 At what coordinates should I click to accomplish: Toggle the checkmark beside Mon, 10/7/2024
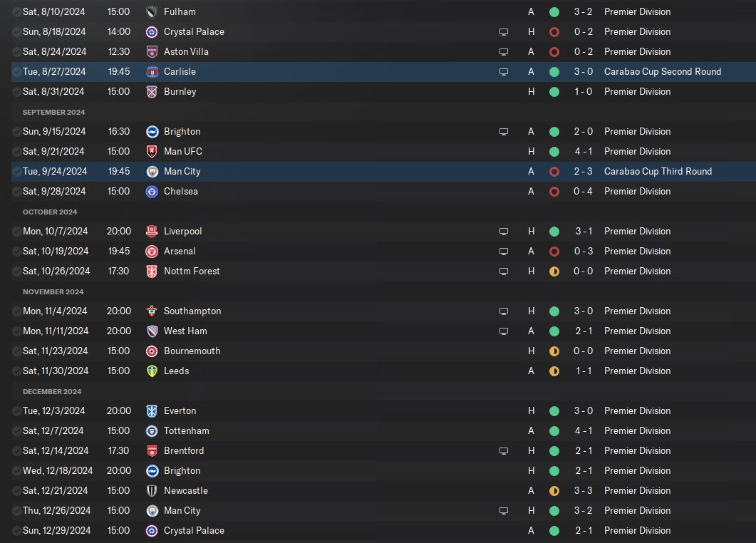click(16, 231)
